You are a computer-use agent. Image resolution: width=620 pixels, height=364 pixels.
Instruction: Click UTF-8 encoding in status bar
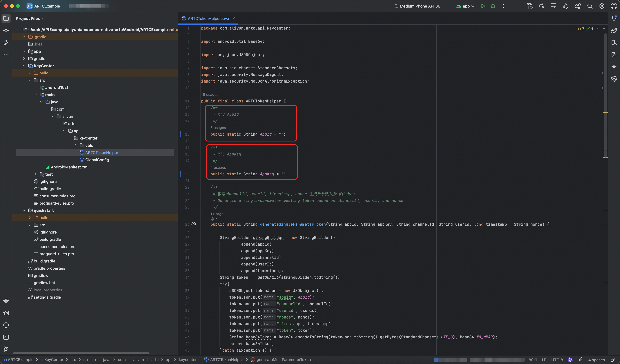click(x=557, y=360)
